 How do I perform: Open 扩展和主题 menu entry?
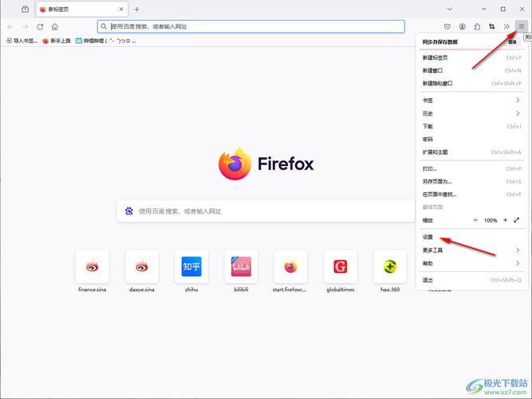point(471,152)
